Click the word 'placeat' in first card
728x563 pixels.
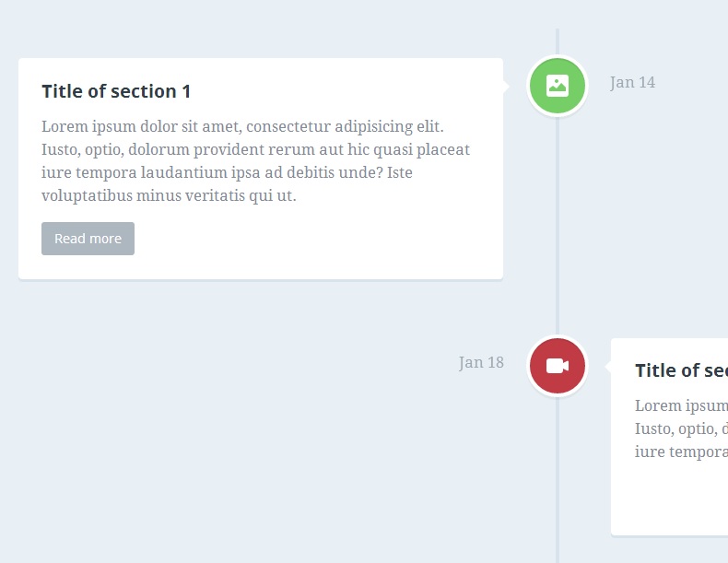442,149
